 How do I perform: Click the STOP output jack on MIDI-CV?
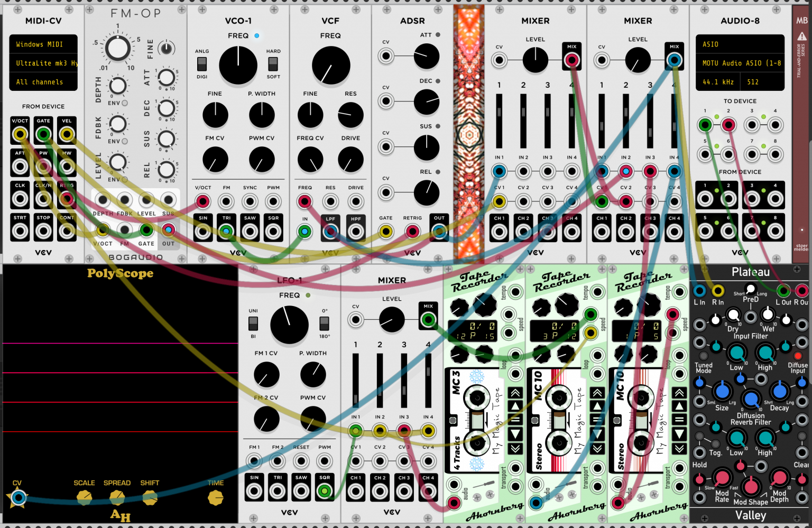[x=43, y=231]
